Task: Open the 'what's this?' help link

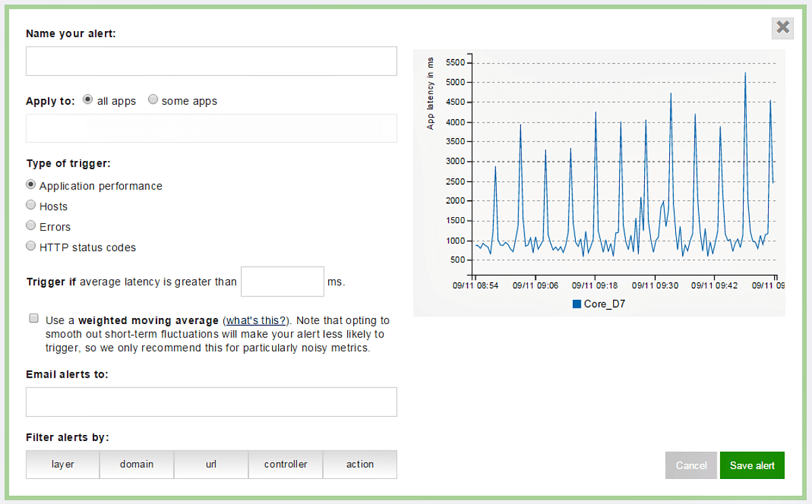Action: click(x=256, y=321)
